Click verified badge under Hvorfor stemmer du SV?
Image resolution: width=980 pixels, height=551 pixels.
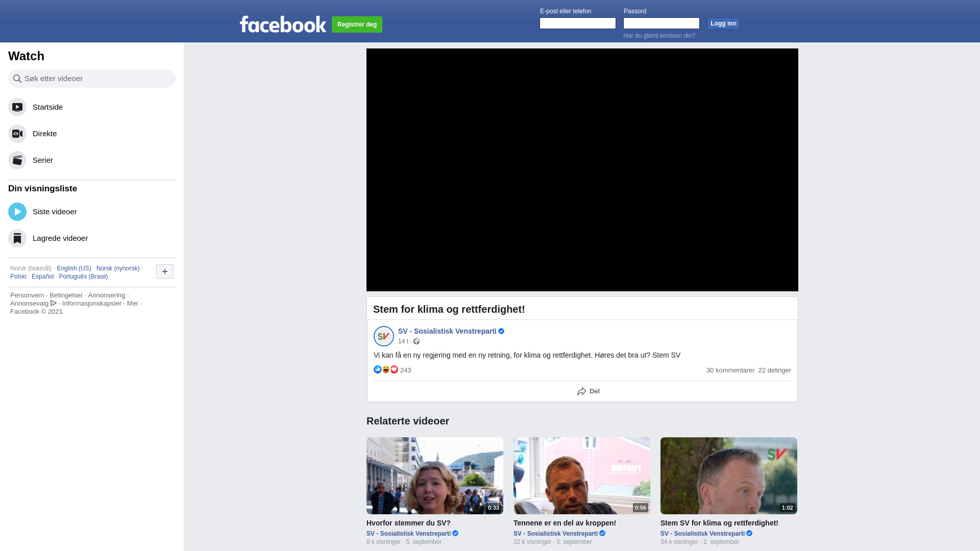[455, 533]
